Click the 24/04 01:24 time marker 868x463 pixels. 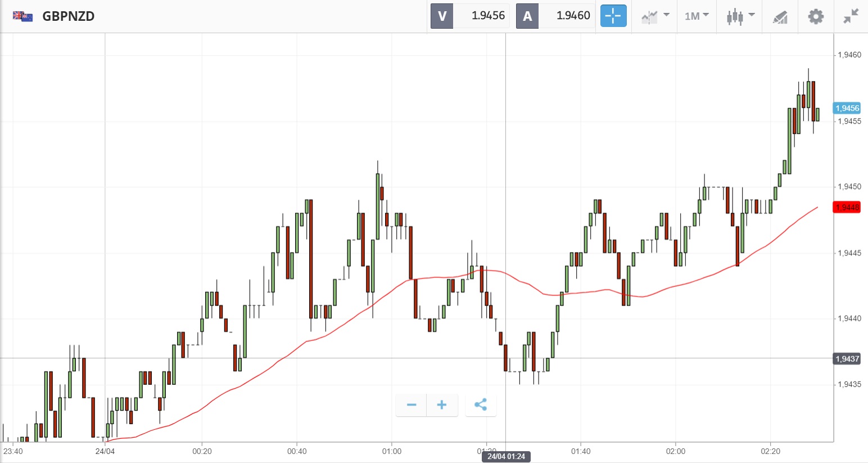pyautogui.click(x=506, y=456)
